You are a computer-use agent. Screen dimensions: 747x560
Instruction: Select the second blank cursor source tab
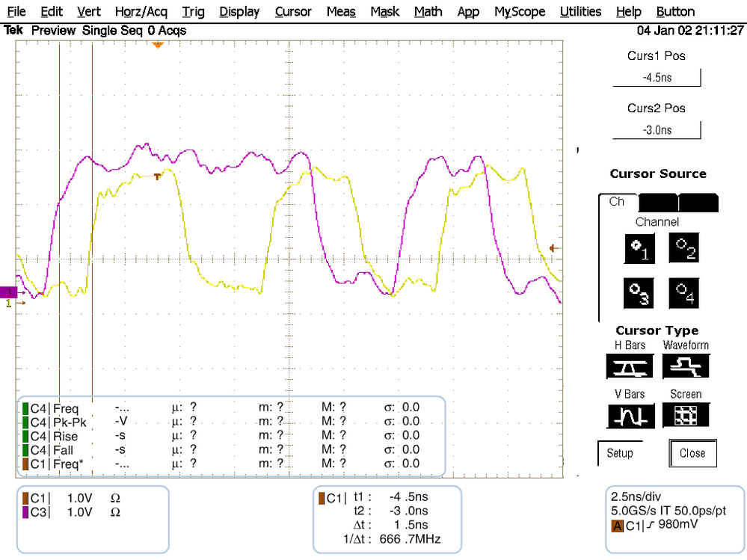[x=658, y=203]
